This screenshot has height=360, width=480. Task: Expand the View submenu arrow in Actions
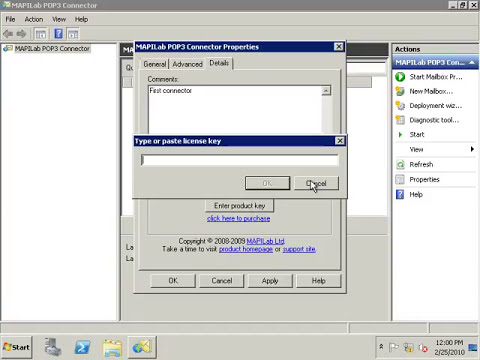coord(472,149)
